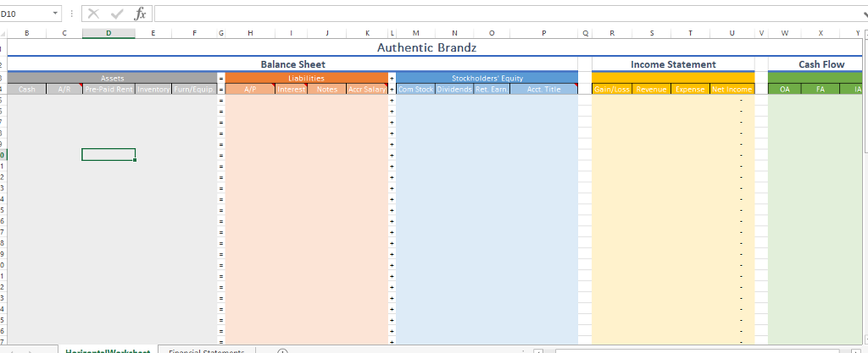868x353 pixels.
Task: Click the Stockholders' Equity header cell
Action: pos(487,78)
